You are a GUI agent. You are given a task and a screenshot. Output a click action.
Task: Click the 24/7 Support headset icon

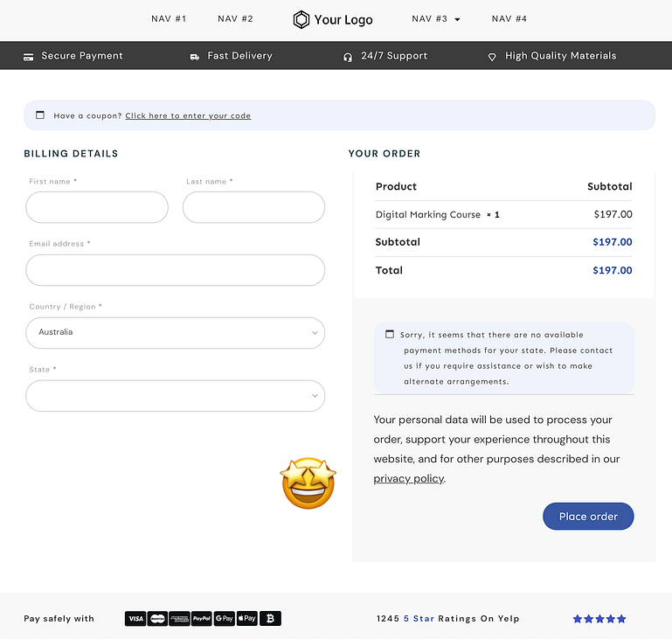[x=348, y=56]
